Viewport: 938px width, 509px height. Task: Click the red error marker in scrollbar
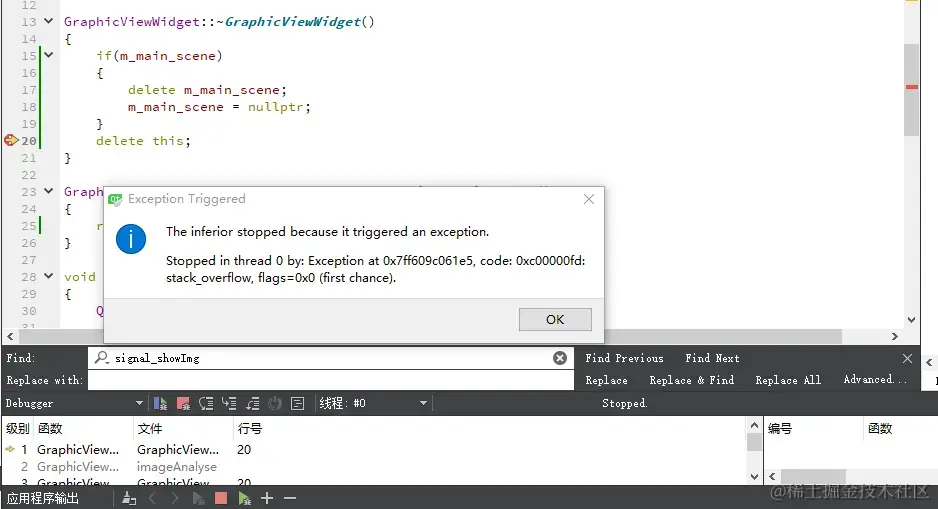pos(912,87)
